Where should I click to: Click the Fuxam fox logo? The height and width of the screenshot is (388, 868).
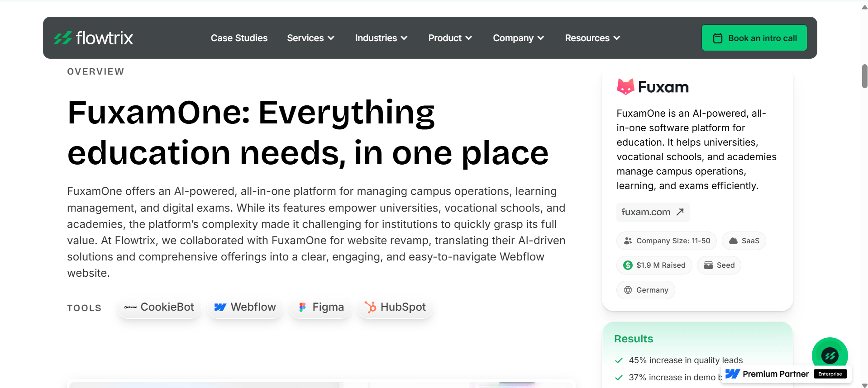[x=625, y=86]
